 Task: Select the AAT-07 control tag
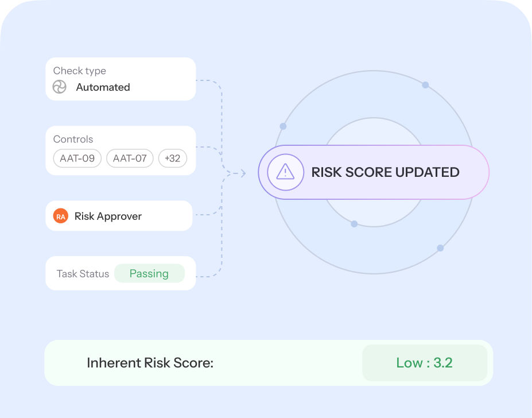point(130,158)
